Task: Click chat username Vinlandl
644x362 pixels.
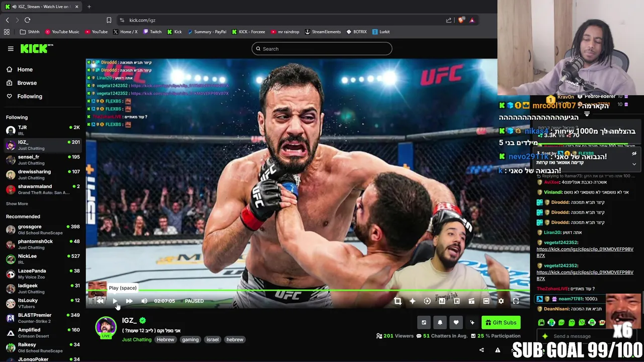Action: (x=552, y=192)
